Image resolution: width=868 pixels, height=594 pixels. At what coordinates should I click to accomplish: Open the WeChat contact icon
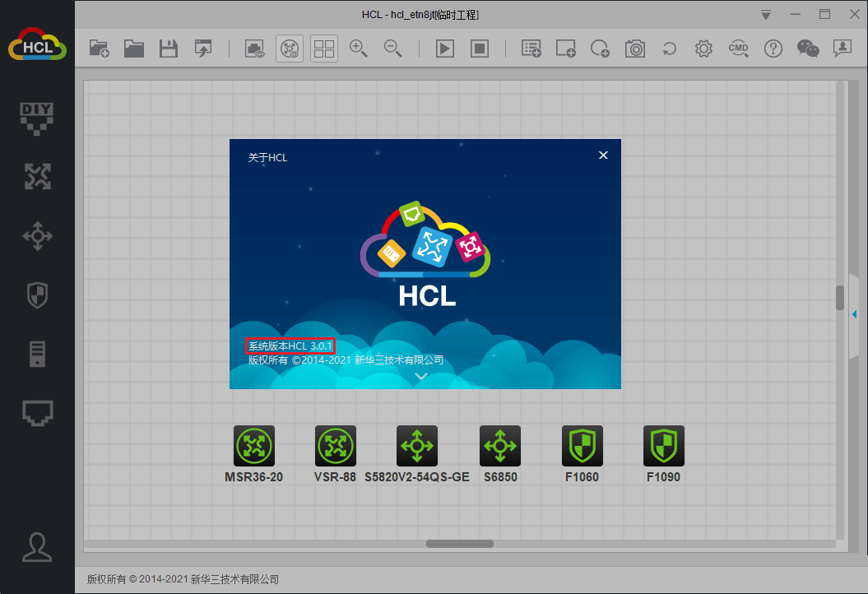pos(808,49)
